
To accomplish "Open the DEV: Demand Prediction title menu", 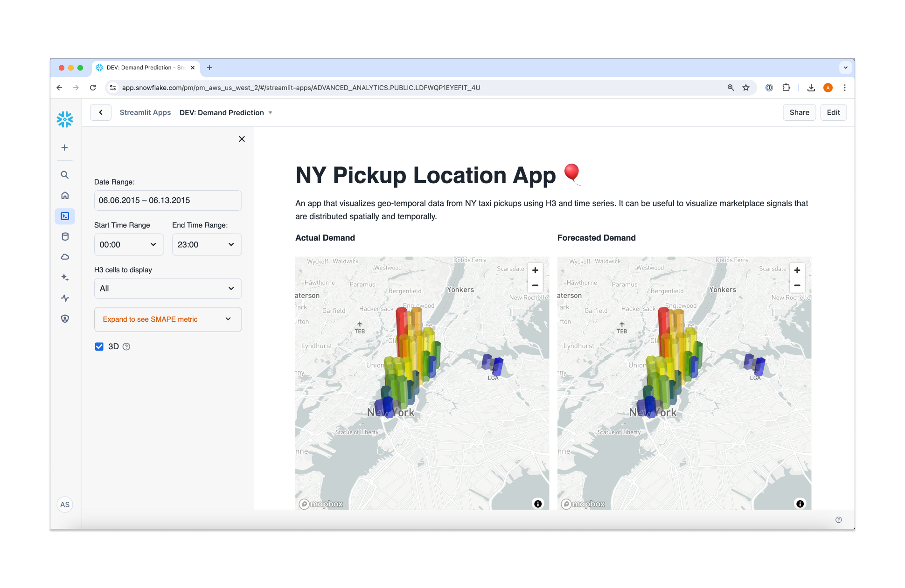I will (x=226, y=112).
